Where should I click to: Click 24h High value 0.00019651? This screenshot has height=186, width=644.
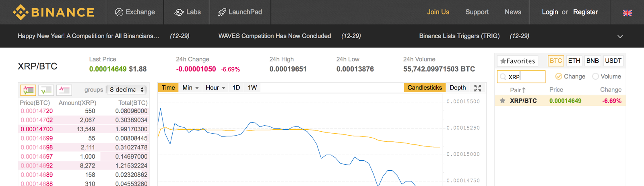coord(288,69)
